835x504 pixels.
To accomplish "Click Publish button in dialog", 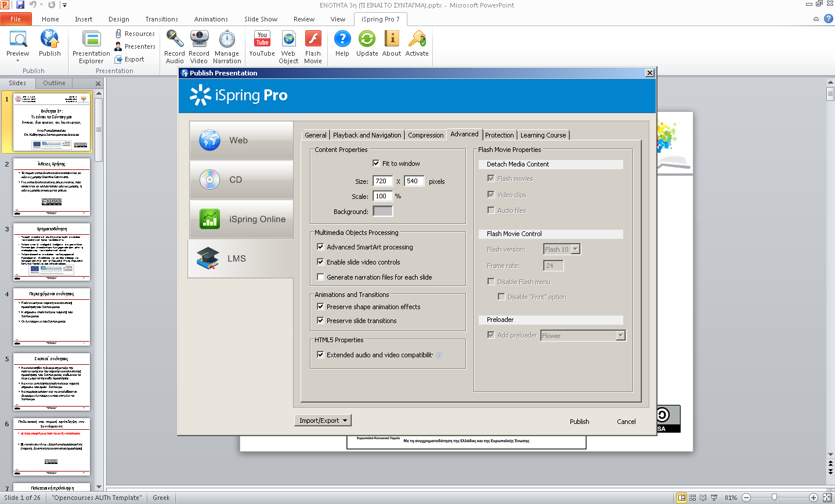I will click(579, 422).
